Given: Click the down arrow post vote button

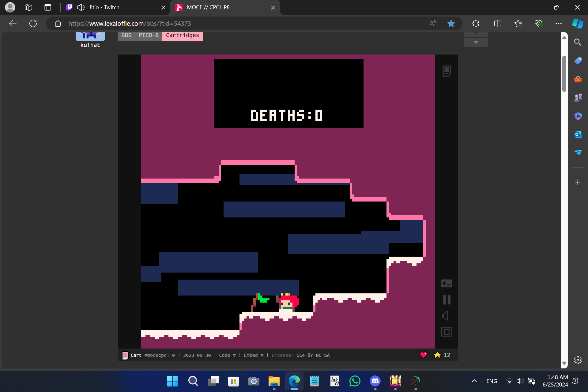Looking at the screenshot, I should click(476, 42).
